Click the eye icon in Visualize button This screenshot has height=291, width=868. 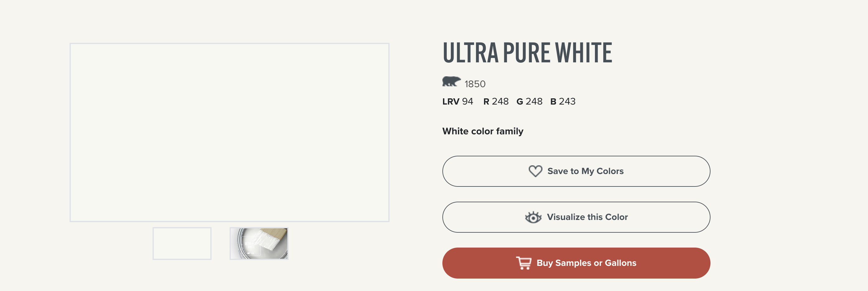click(533, 217)
